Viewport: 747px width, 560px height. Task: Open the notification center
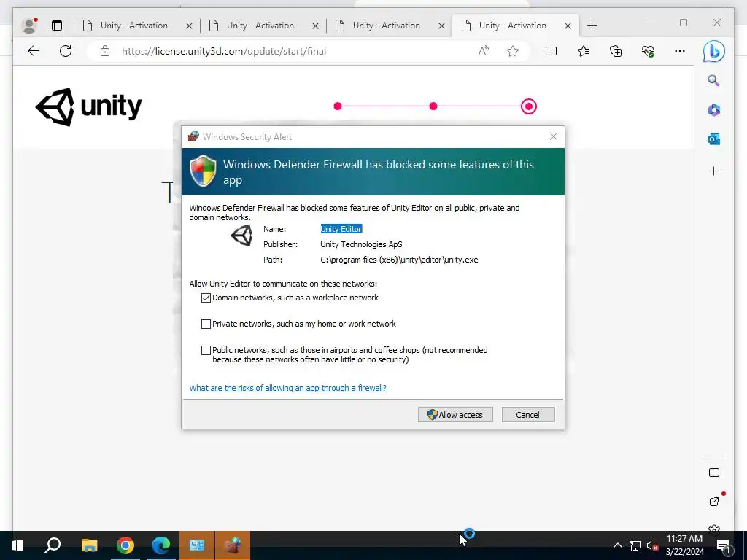pyautogui.click(x=724, y=545)
